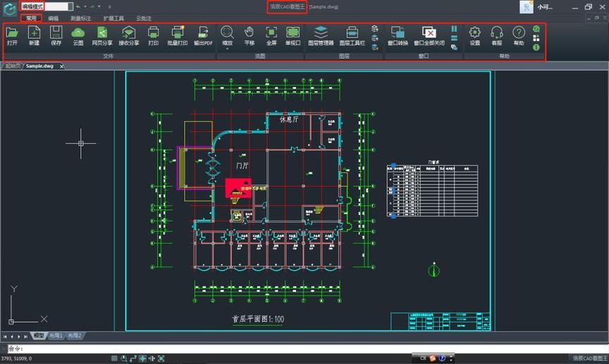
Task: Select the 平移 pan hand tool
Action: [x=249, y=32]
